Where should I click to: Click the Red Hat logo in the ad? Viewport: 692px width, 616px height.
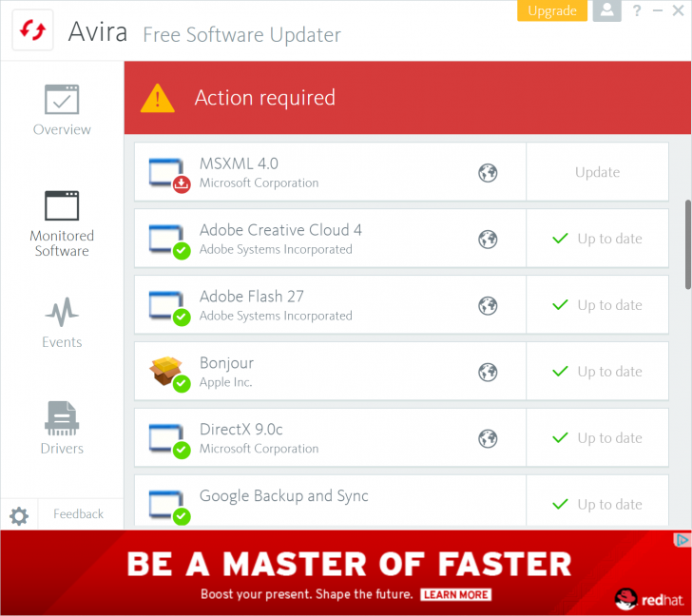(648, 599)
